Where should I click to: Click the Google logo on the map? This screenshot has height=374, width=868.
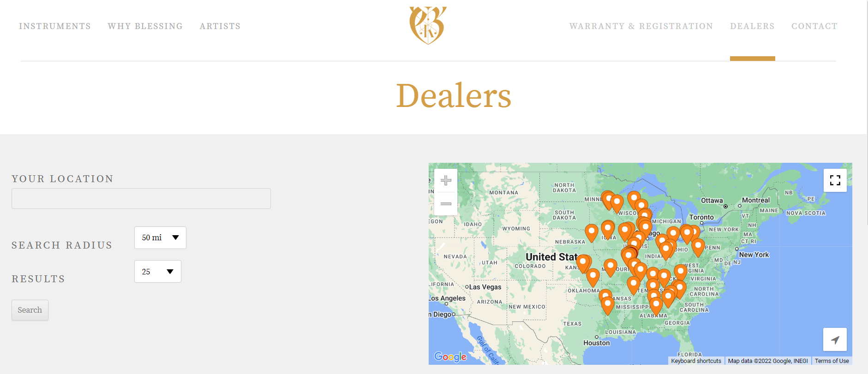450,357
